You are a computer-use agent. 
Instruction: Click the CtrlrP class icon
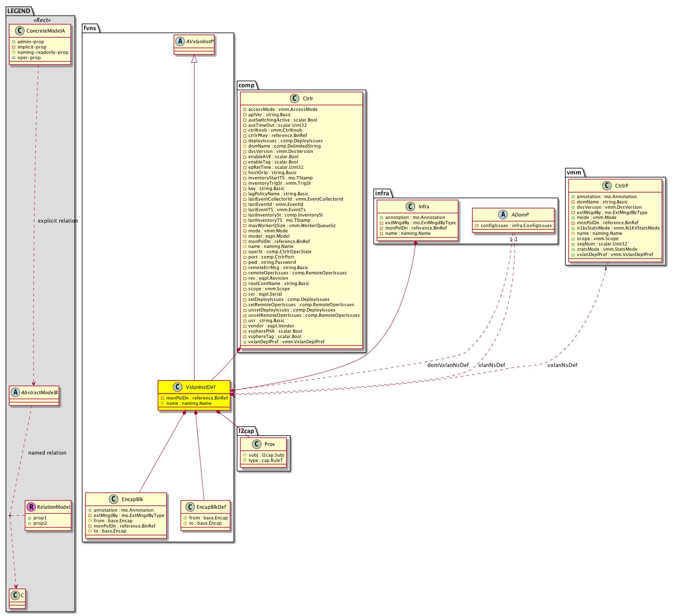point(607,185)
